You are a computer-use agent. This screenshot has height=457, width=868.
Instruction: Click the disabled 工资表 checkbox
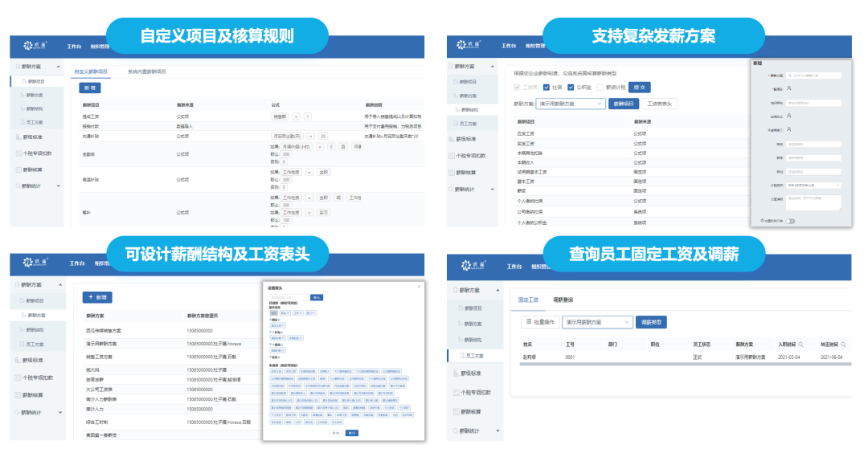(x=517, y=88)
